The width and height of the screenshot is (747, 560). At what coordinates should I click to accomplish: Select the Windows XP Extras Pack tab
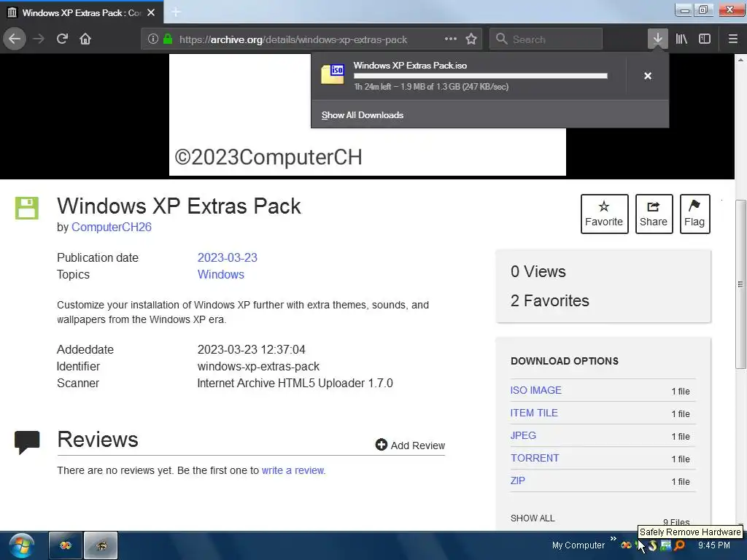(82, 13)
